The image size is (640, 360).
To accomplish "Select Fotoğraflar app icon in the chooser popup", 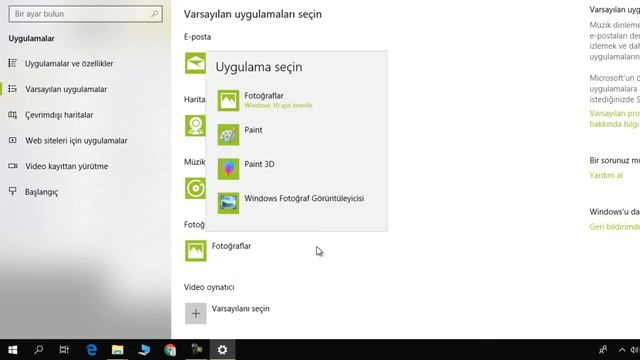I will [x=228, y=100].
